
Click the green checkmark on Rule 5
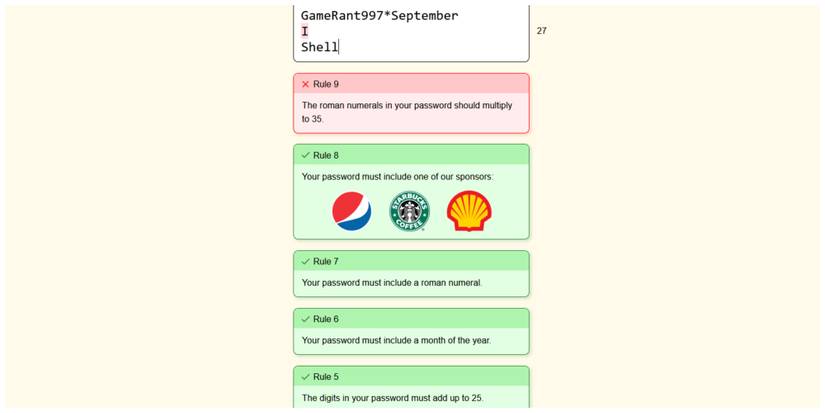pos(306,377)
